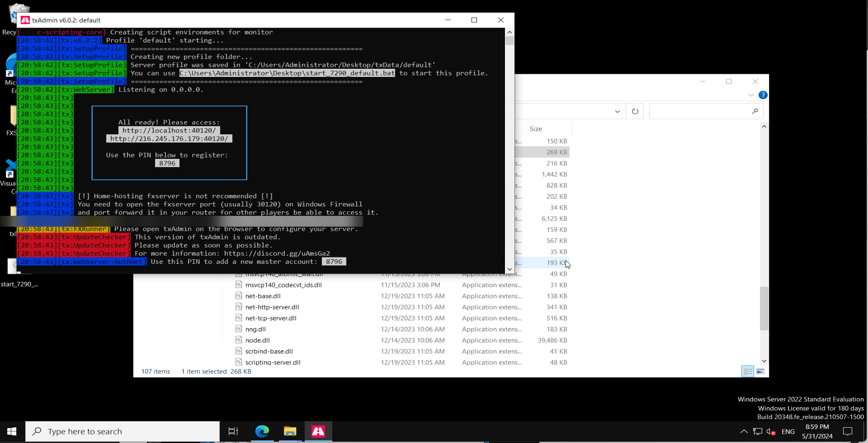
Task: Select msvcp140_codecvt_ids.dll file
Action: point(283,285)
